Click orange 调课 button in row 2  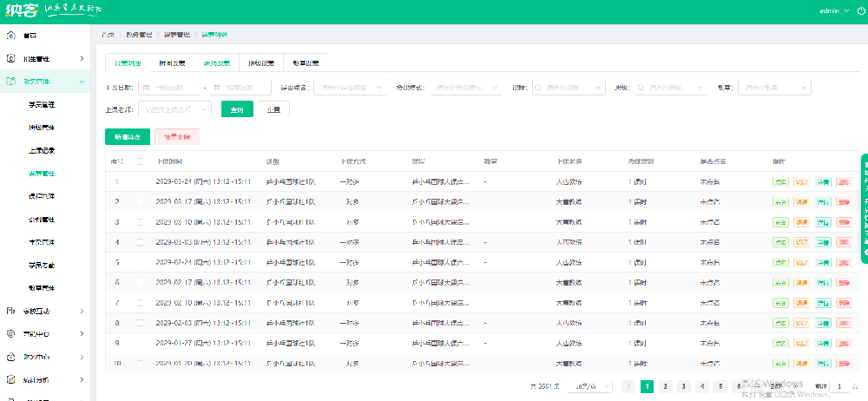coord(801,201)
